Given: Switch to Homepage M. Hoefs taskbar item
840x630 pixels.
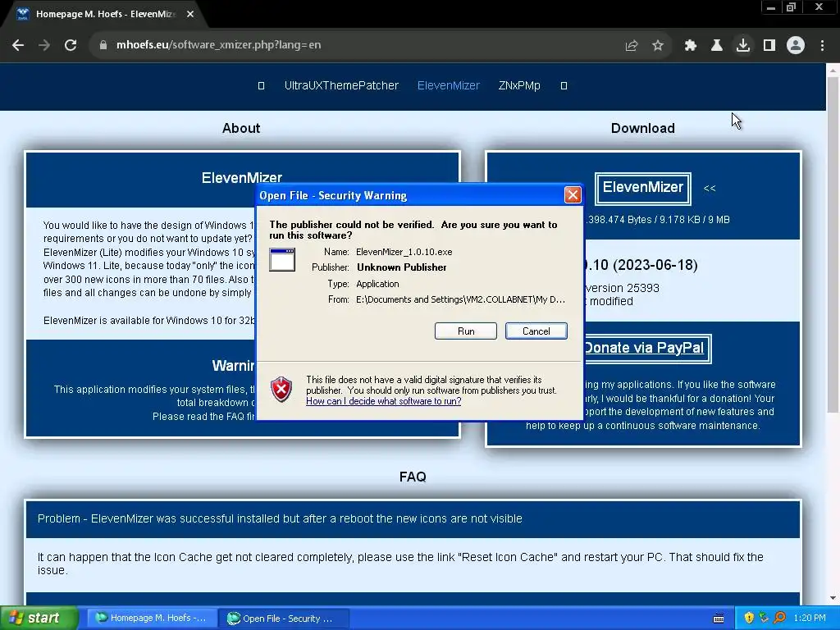Looking at the screenshot, I should (152, 619).
